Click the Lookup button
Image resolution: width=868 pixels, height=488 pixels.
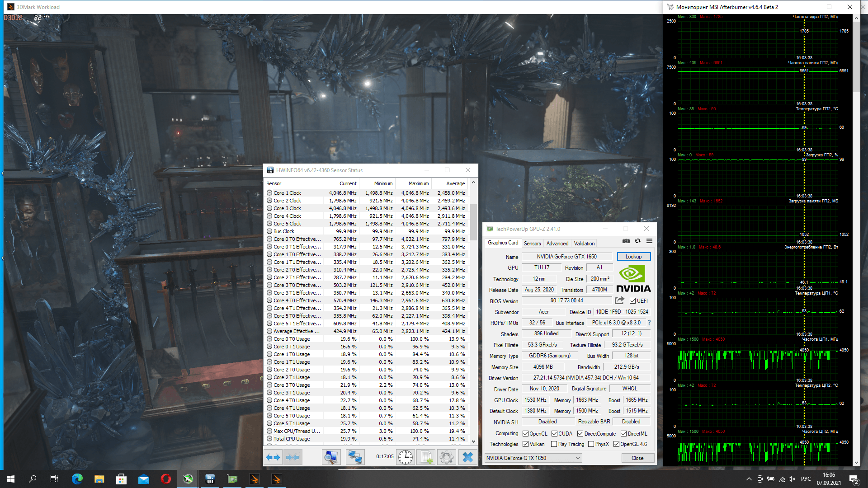[633, 257]
